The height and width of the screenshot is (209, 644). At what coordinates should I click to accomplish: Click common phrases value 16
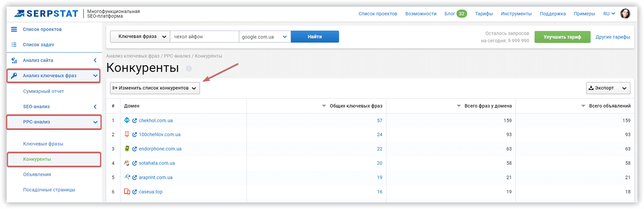pyautogui.click(x=380, y=192)
